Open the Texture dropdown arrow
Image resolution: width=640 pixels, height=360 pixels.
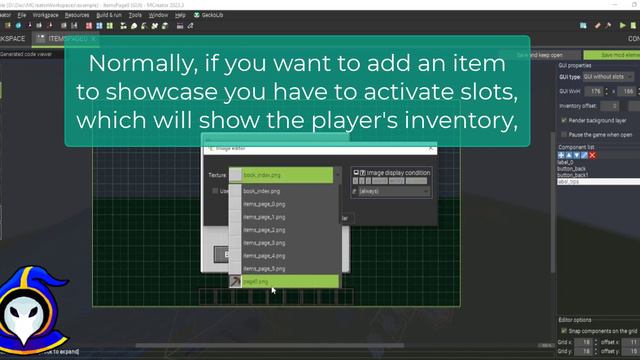pos(338,175)
